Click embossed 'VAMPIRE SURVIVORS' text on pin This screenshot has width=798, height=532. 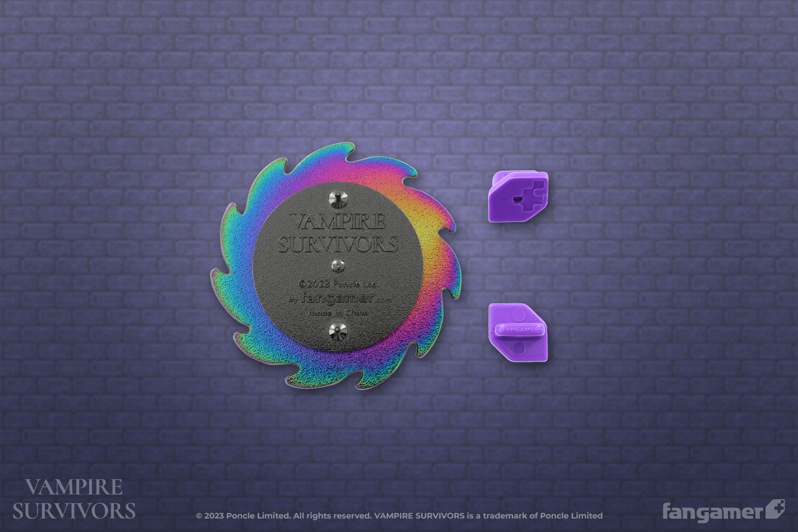339,232
